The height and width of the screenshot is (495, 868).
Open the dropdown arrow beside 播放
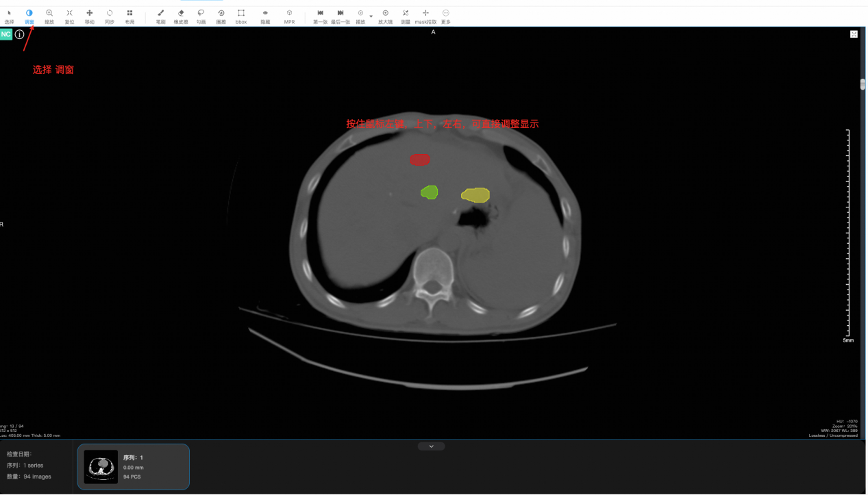coord(371,16)
